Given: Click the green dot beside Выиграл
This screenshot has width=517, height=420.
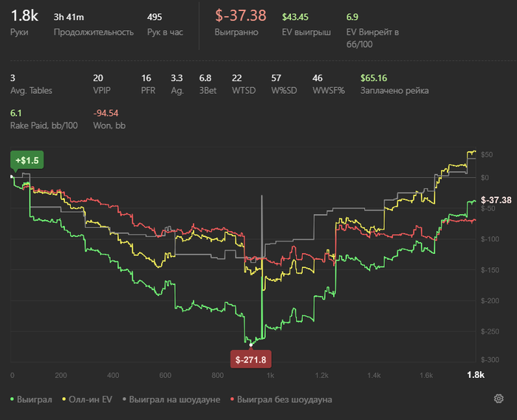Looking at the screenshot, I should 13,399.
